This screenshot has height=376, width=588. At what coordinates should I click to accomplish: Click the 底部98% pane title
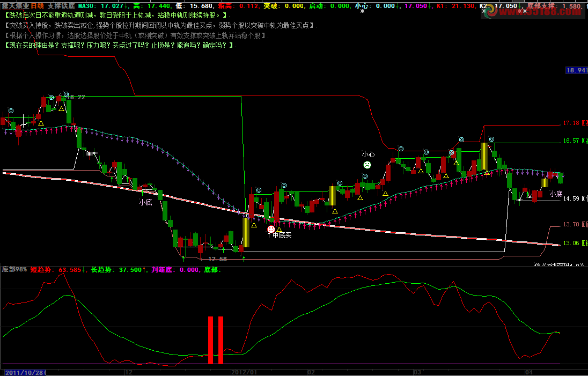(x=14, y=270)
